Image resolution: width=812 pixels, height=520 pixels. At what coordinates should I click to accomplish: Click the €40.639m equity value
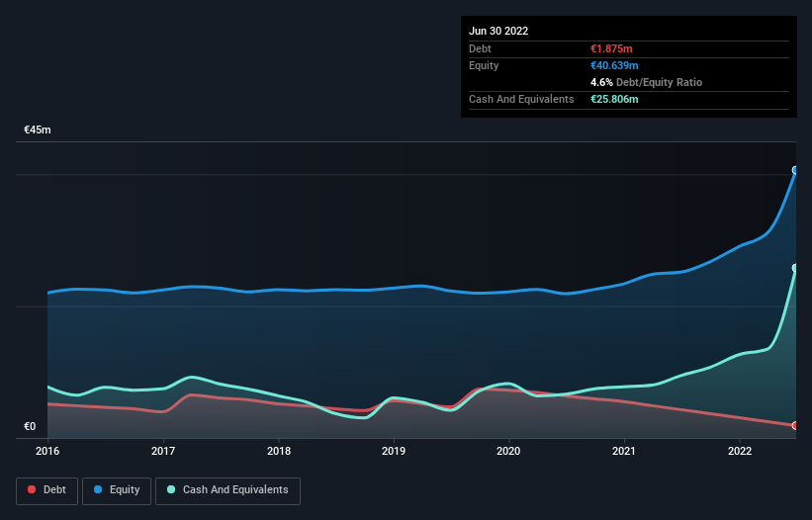pos(614,65)
